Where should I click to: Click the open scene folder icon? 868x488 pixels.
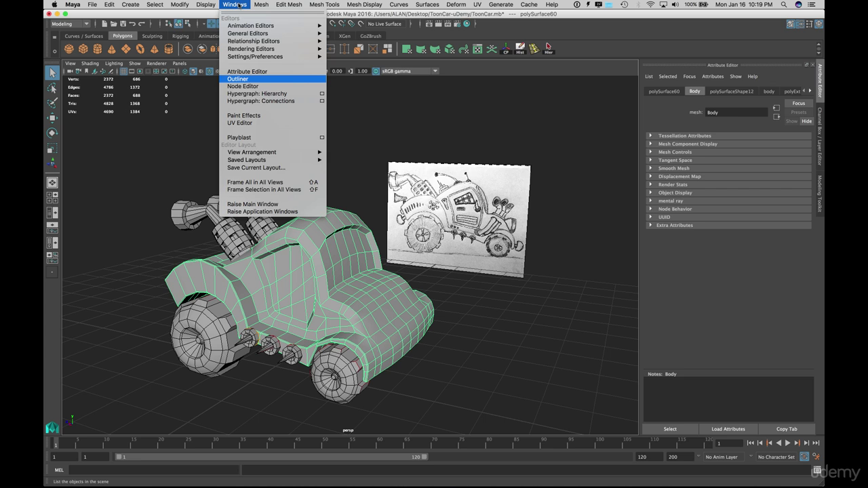[x=114, y=24]
